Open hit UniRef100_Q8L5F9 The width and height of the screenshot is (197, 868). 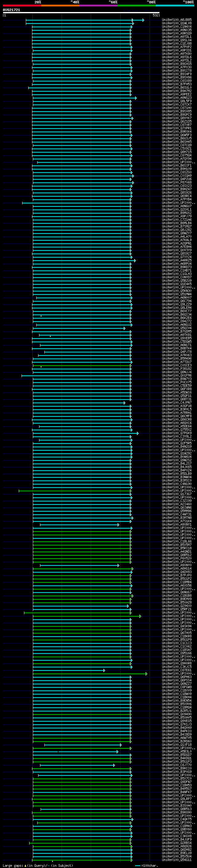[x=177, y=101]
